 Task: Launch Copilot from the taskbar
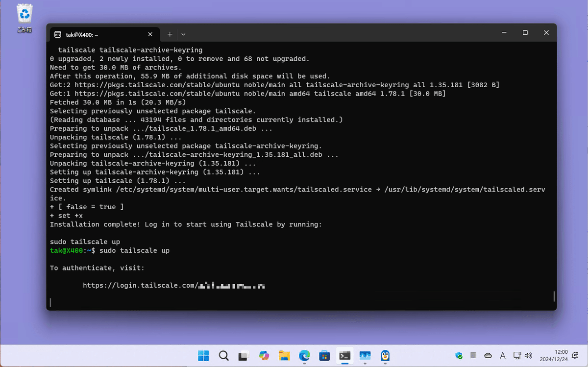click(x=264, y=356)
